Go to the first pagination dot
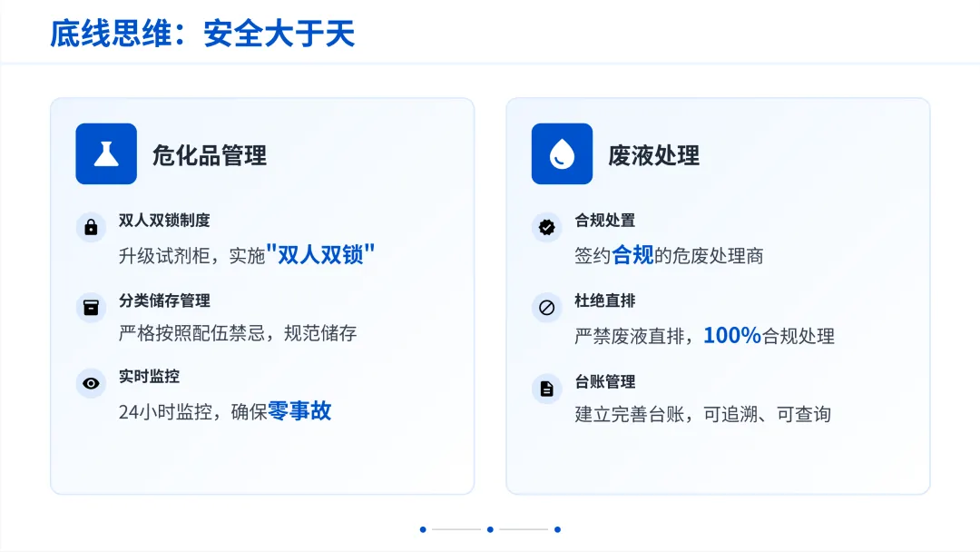Image resolution: width=980 pixels, height=552 pixels. tap(423, 529)
